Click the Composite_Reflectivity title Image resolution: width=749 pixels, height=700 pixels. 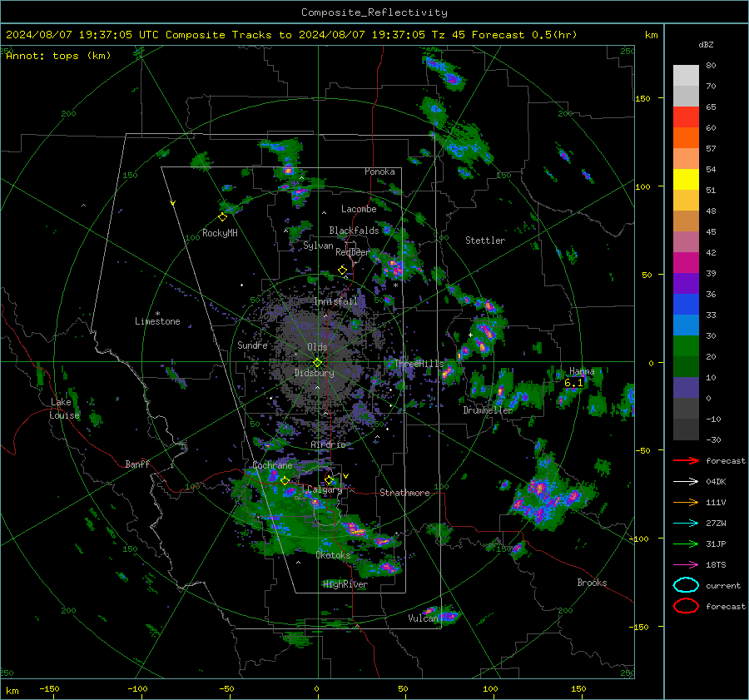[374, 12]
